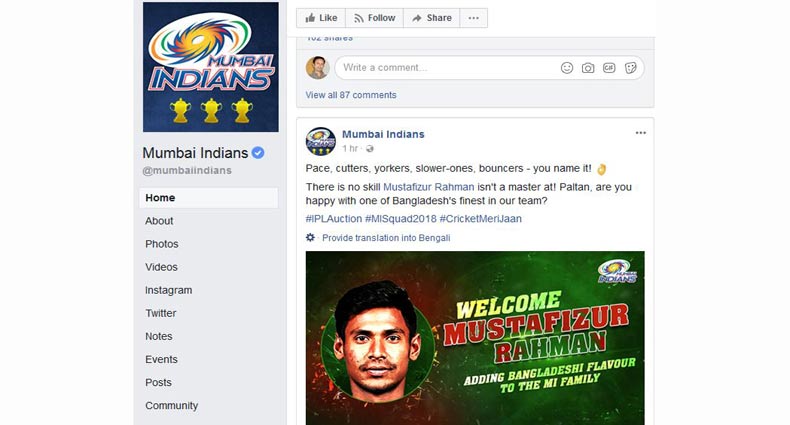Open the Mumbai Indians post avatar
The height and width of the screenshot is (425, 790).
[x=320, y=141]
